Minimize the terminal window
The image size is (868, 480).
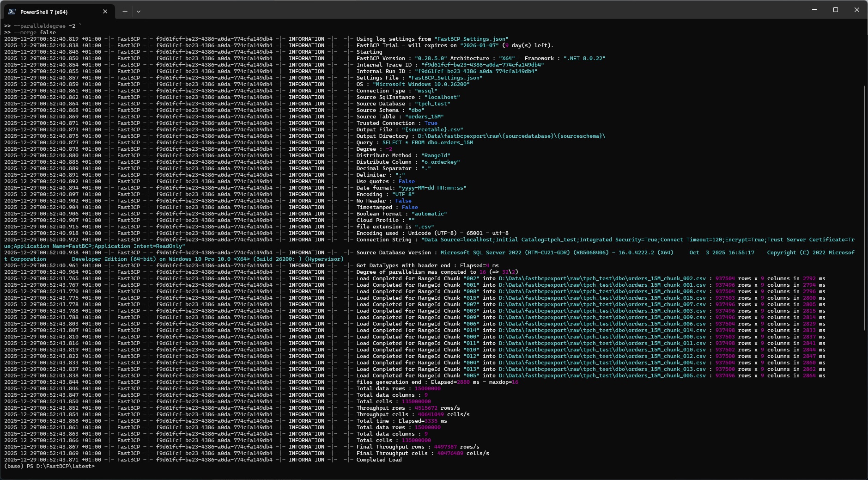[814, 10]
